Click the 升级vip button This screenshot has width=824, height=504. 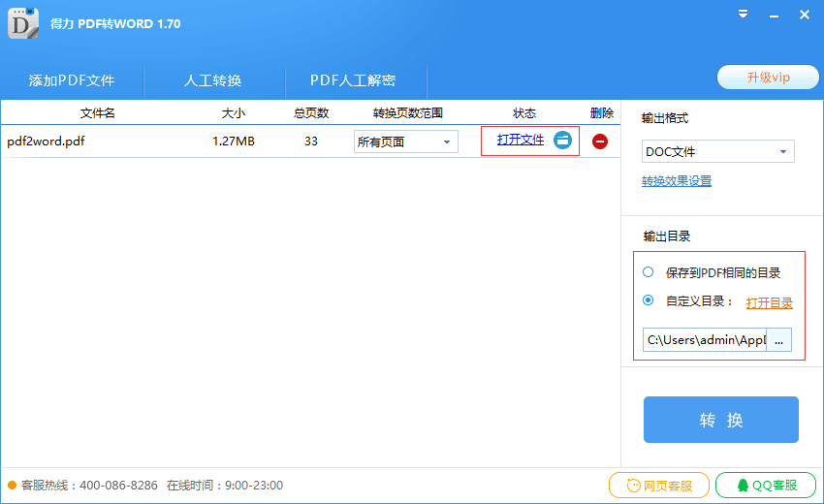click(x=768, y=78)
